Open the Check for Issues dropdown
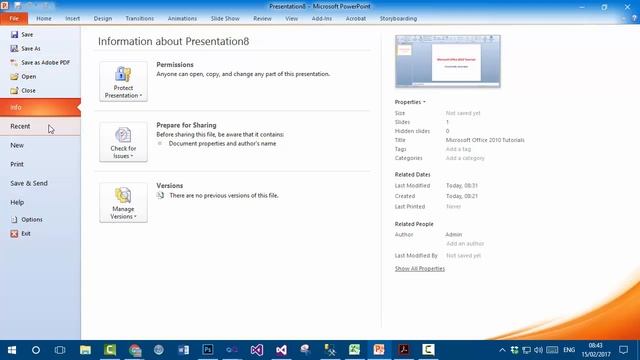This screenshot has width=640, height=360. pyautogui.click(x=123, y=142)
